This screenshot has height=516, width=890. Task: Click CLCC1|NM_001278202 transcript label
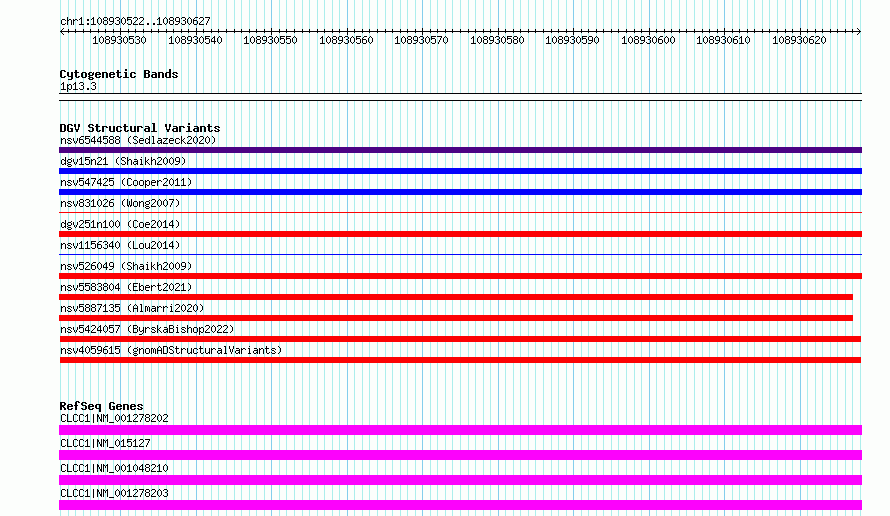click(114, 418)
